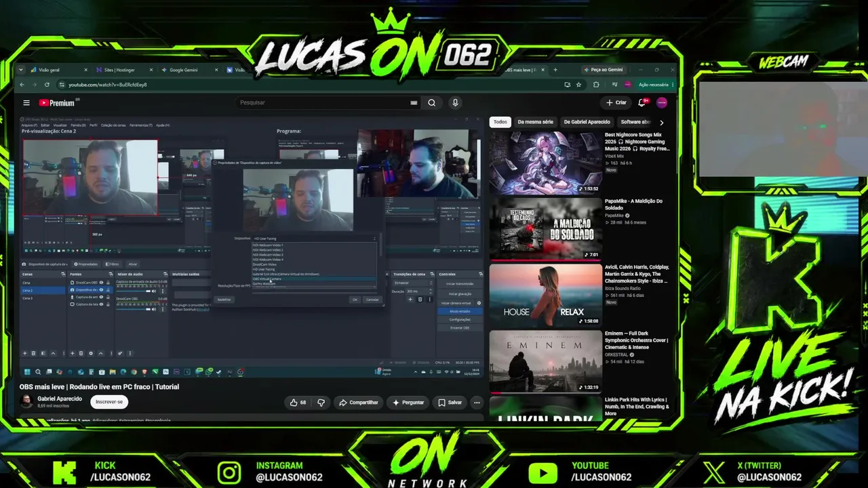Click the video player showing OBS tutorial
This screenshot has height=488, width=868.
point(251,247)
